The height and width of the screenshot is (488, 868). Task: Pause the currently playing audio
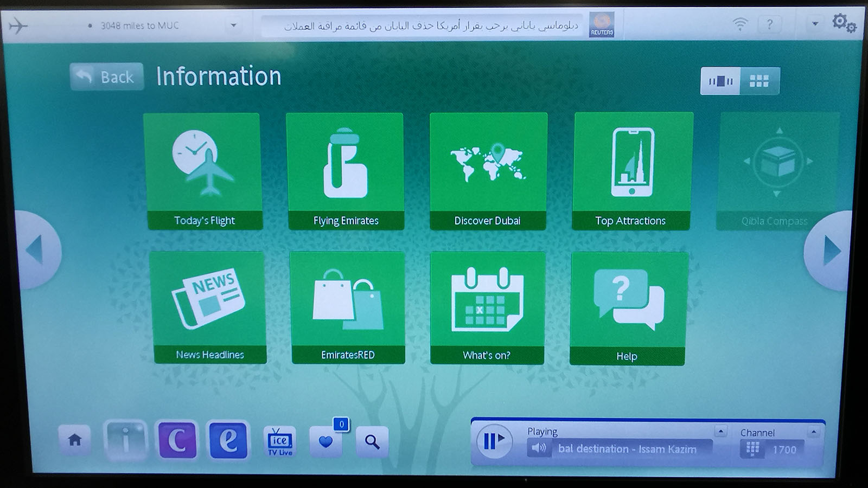[494, 440]
